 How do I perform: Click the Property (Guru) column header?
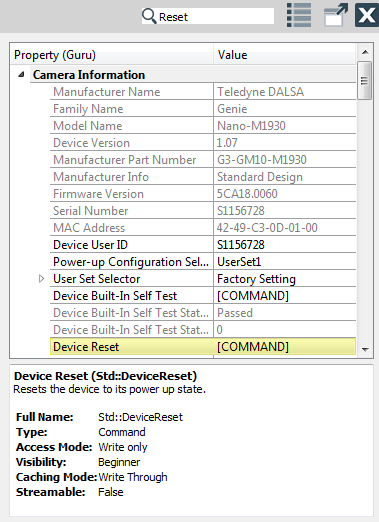pos(112,54)
